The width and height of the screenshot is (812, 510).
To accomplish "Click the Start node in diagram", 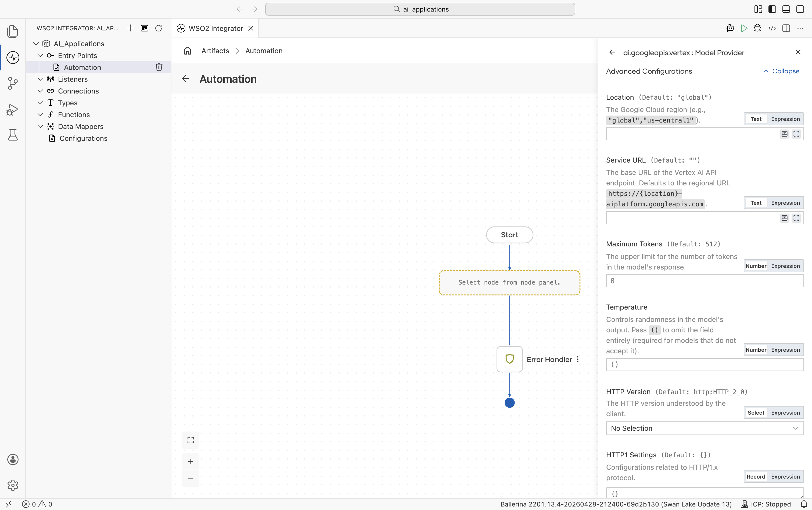I will pos(509,235).
